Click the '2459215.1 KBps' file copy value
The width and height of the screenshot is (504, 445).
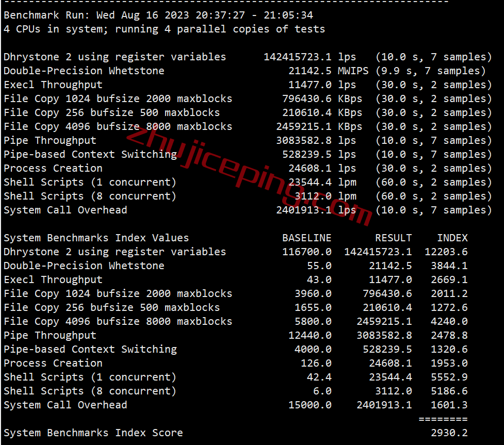click(x=319, y=127)
